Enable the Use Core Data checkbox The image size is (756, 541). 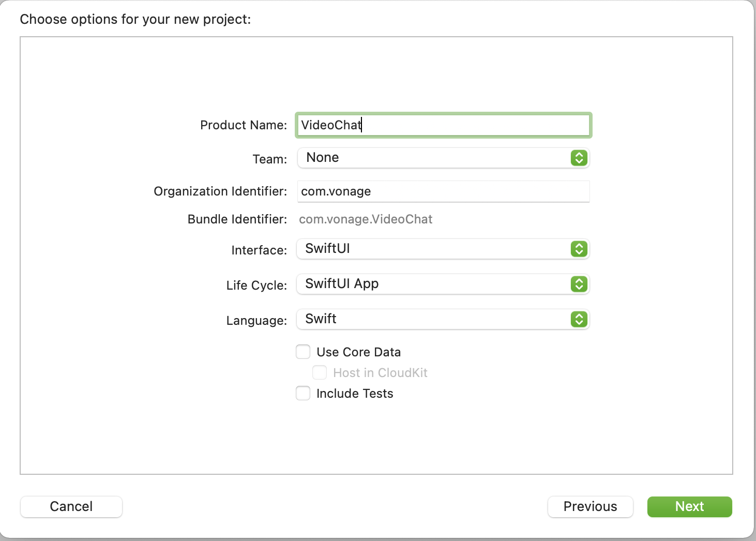[x=303, y=352]
